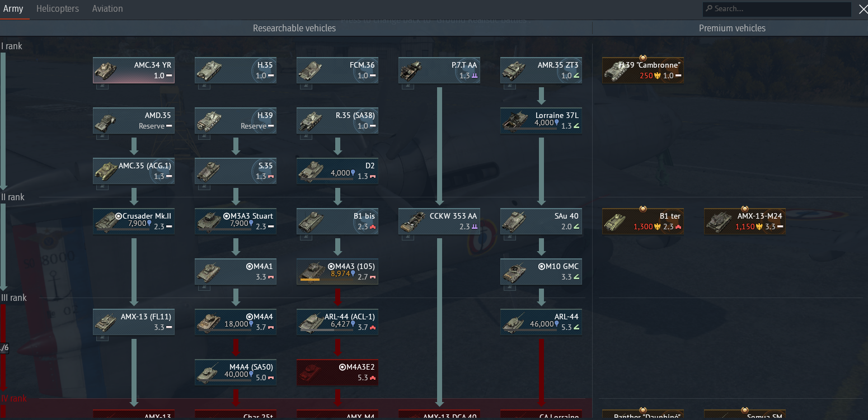Choose the P.7.T AA vehicle
The height and width of the screenshot is (420, 868).
point(439,70)
